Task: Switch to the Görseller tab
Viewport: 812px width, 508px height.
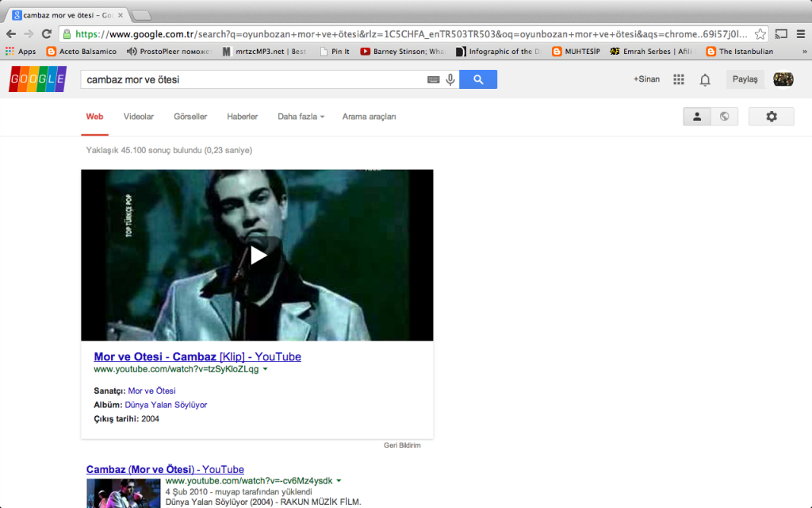Action: pyautogui.click(x=190, y=116)
